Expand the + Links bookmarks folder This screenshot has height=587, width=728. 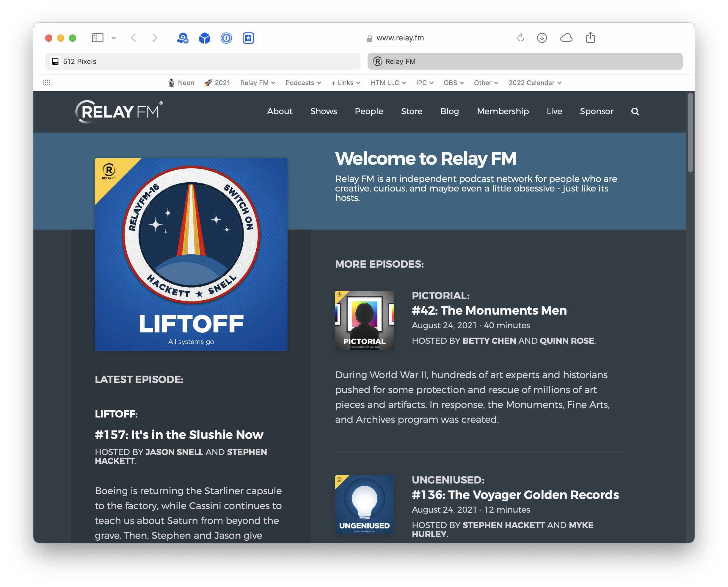coord(346,82)
